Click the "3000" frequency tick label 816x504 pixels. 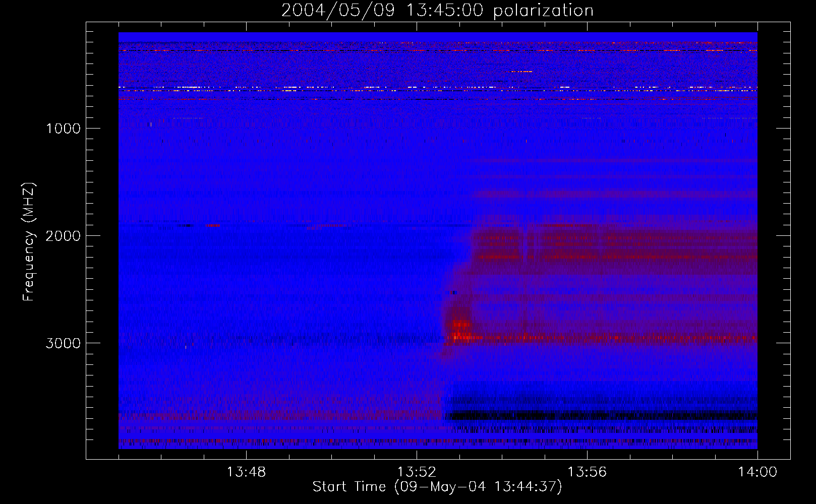tap(63, 343)
